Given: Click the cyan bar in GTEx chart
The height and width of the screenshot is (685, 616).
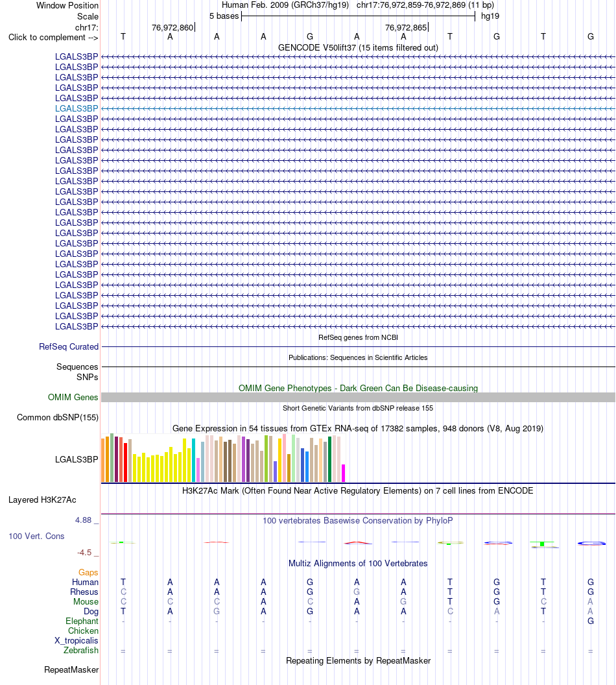Looking at the screenshot, I should (194, 461).
